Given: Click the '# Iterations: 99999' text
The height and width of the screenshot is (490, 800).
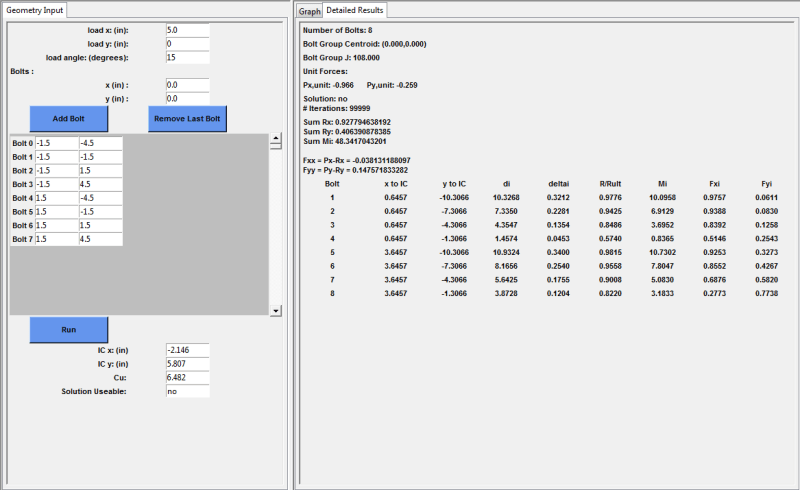Looking at the screenshot, I should coord(336,108).
